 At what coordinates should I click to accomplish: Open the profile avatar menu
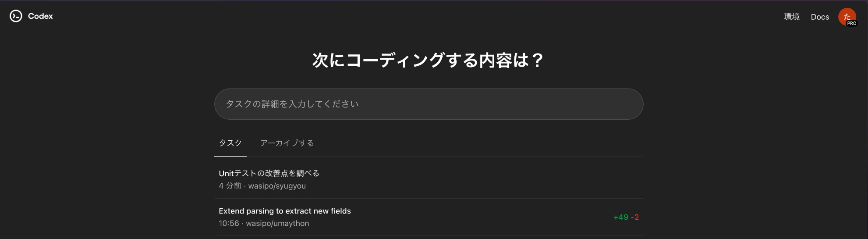pyautogui.click(x=847, y=17)
